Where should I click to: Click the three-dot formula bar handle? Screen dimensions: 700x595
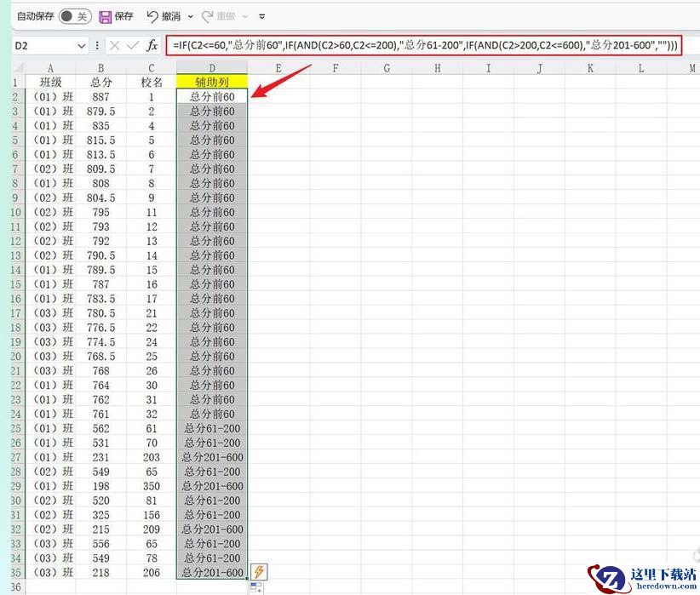point(97,45)
